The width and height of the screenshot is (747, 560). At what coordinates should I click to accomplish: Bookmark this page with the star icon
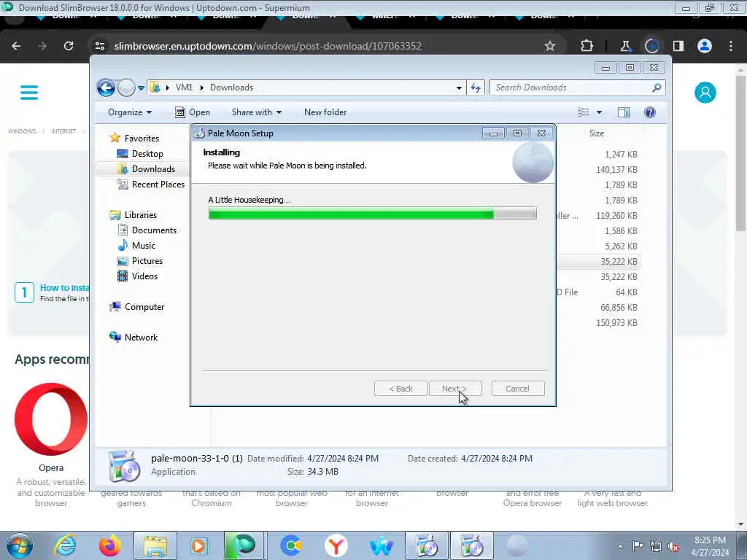(x=550, y=46)
